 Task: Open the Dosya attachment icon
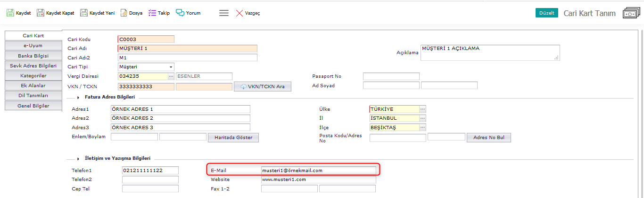(x=124, y=13)
